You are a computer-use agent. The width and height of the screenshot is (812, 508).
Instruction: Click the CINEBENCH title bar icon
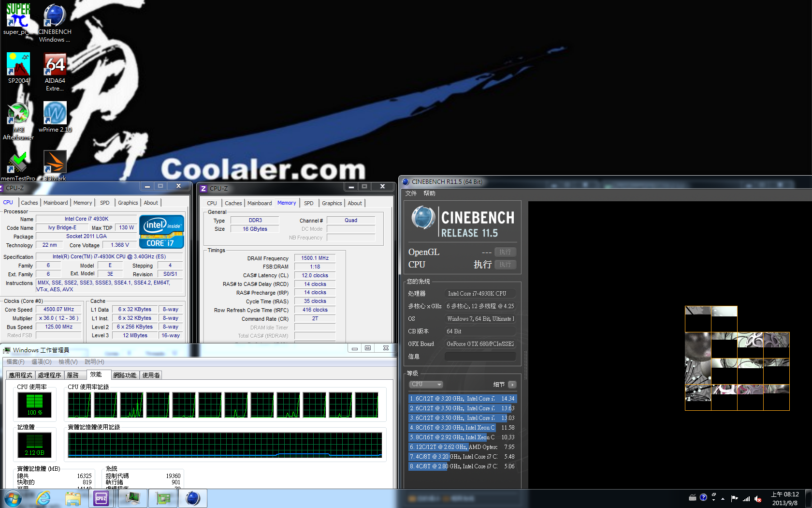click(406, 182)
